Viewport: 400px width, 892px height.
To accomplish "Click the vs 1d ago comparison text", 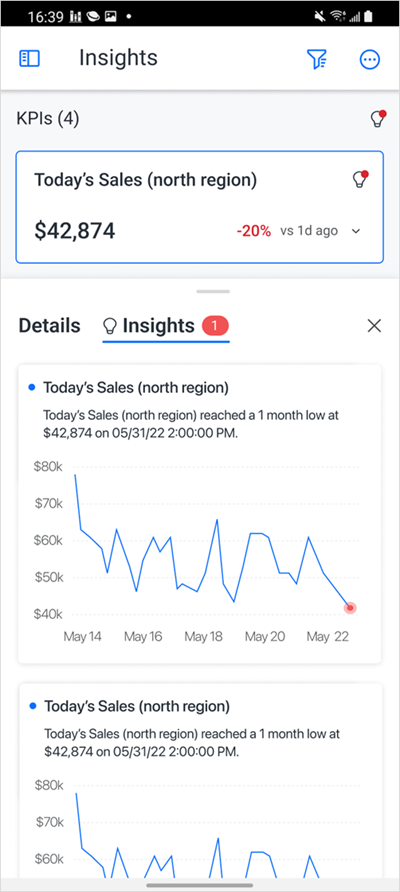I will (x=309, y=231).
